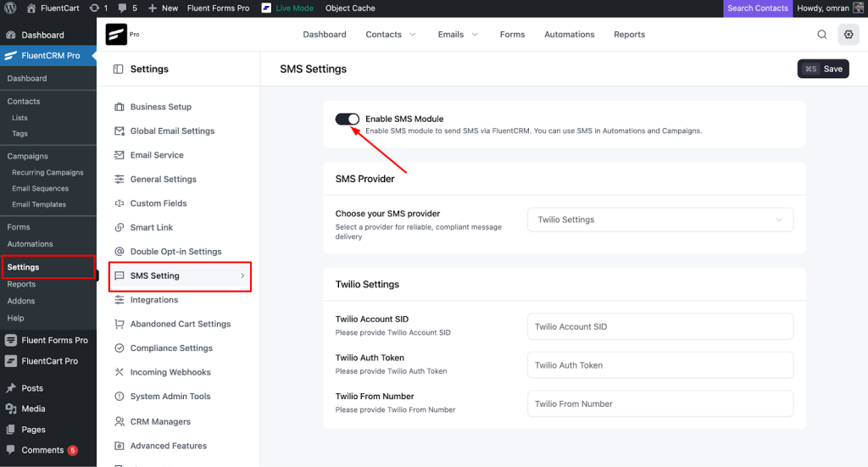Click the search magnifier icon in header
The image size is (868, 467).
[x=821, y=35]
